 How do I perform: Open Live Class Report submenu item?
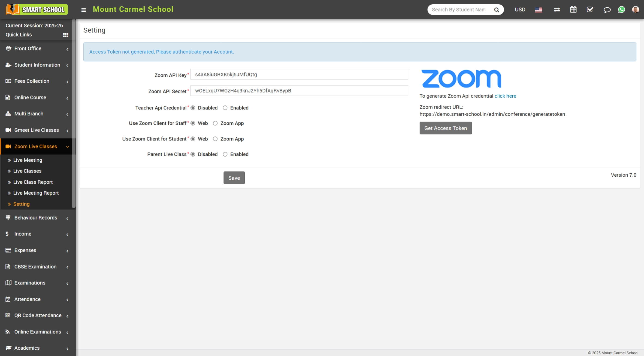[x=33, y=182]
